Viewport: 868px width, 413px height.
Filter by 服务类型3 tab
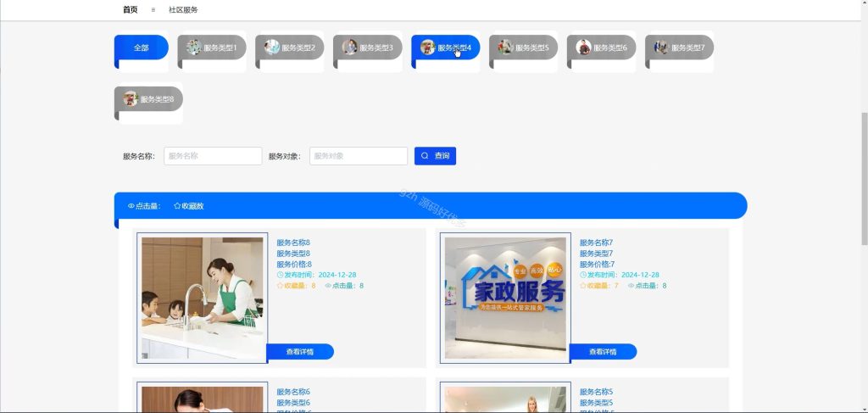[368, 47]
